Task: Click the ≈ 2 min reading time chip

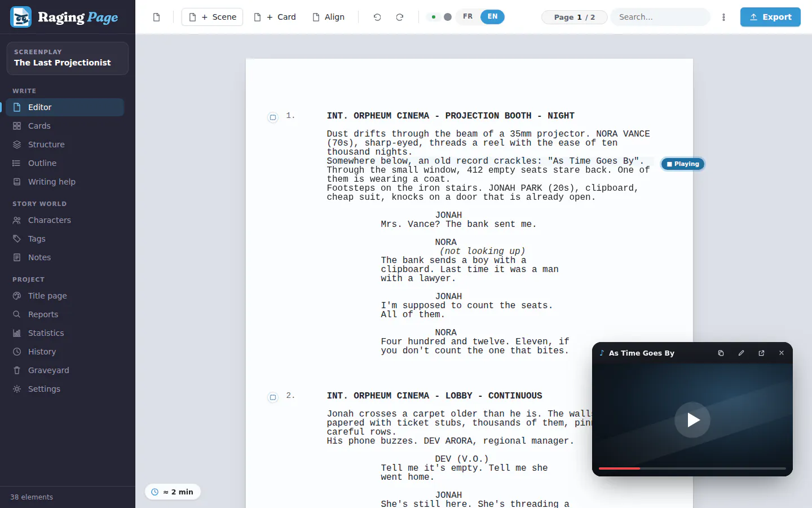Action: coord(173,492)
